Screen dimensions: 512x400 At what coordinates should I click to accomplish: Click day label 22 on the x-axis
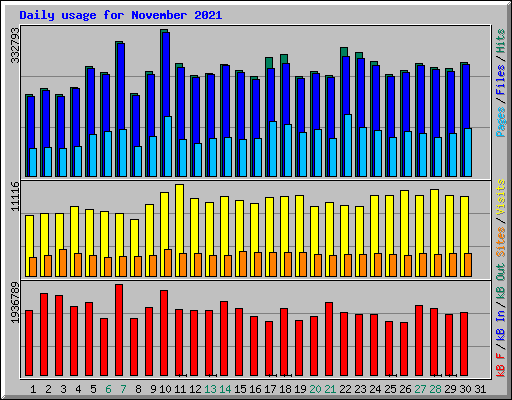(x=345, y=389)
